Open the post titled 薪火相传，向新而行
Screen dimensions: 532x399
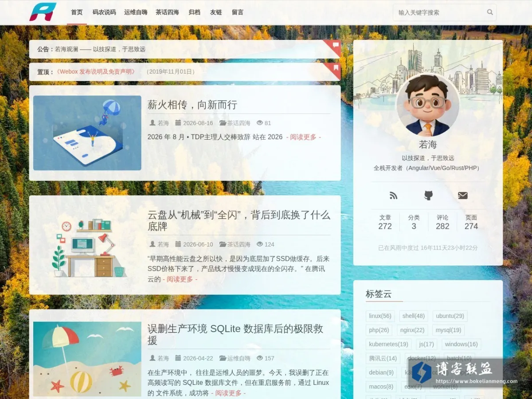tap(192, 105)
